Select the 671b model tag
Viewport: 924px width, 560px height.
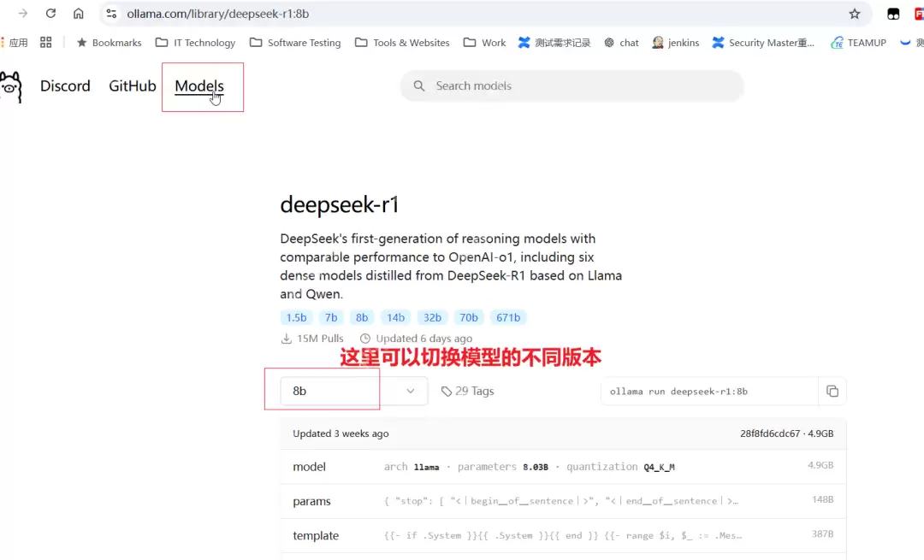tap(508, 316)
